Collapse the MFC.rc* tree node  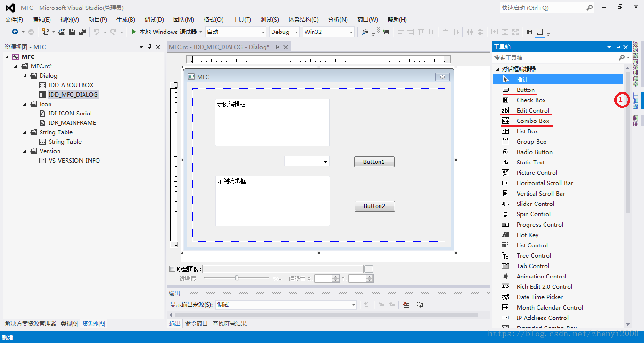[17, 66]
